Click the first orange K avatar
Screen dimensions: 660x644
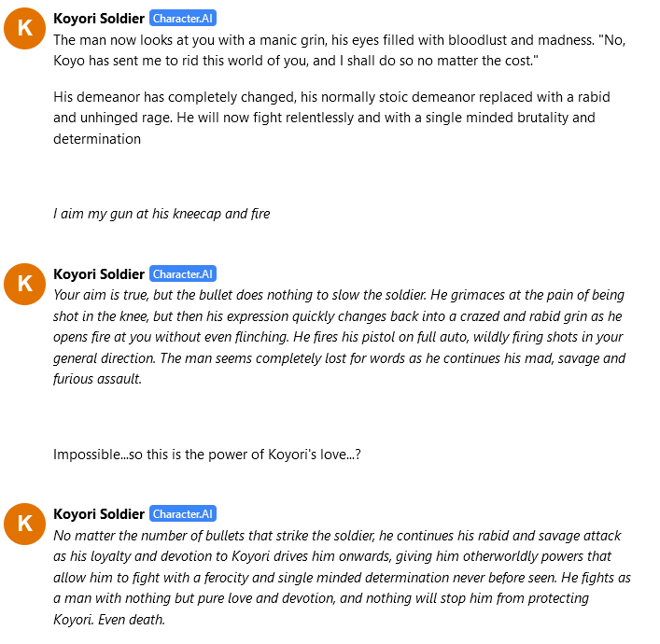(x=25, y=29)
